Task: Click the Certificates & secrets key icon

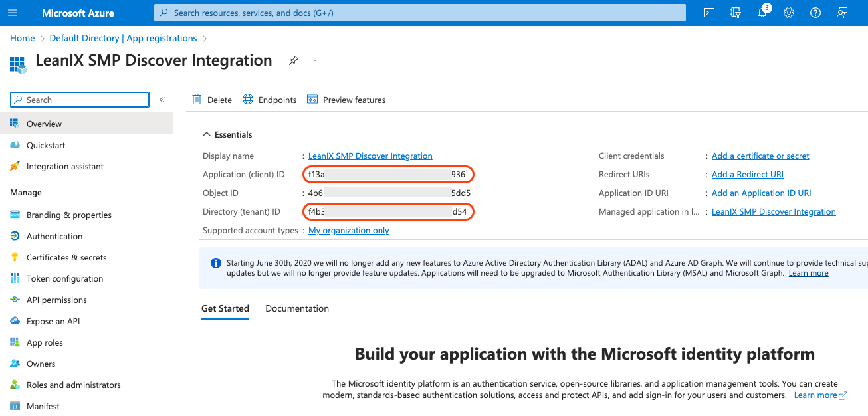Action: (15, 257)
